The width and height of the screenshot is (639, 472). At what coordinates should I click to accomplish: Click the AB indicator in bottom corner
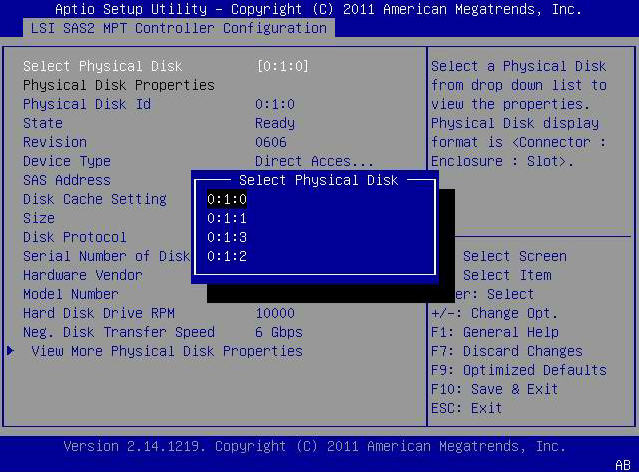pyautogui.click(x=623, y=465)
